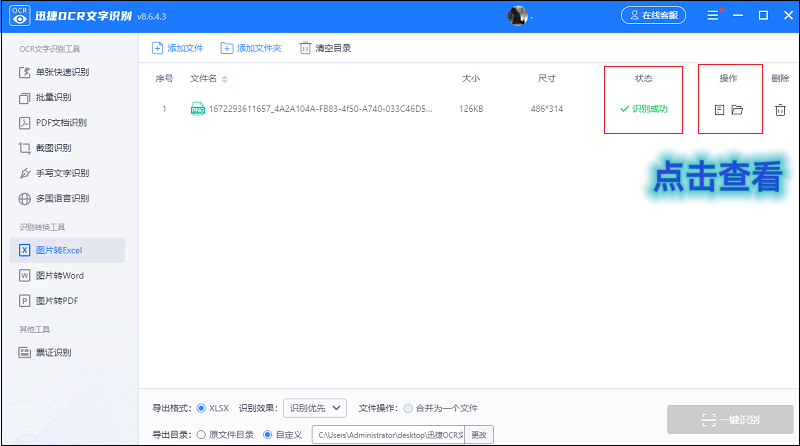
Task: Select 图片转Excel conversion tool
Action: click(67, 250)
